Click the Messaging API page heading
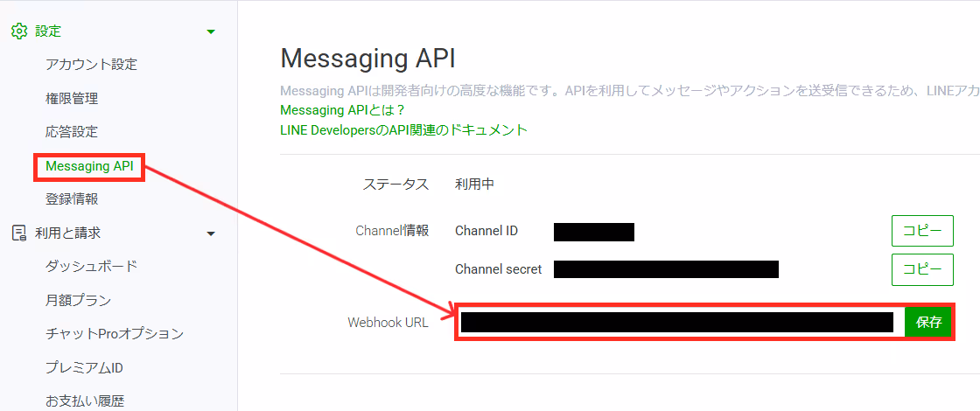Screen dimensions: 980x411 click(x=367, y=59)
